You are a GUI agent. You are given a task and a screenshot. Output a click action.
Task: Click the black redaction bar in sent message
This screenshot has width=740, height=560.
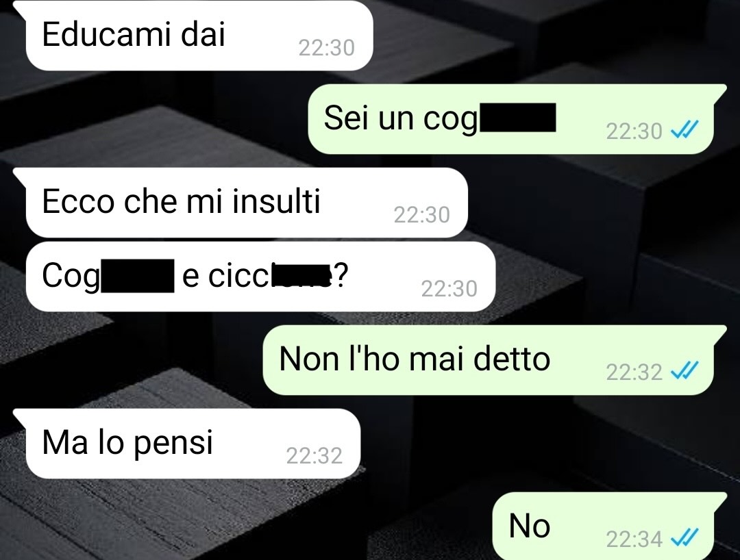518,117
